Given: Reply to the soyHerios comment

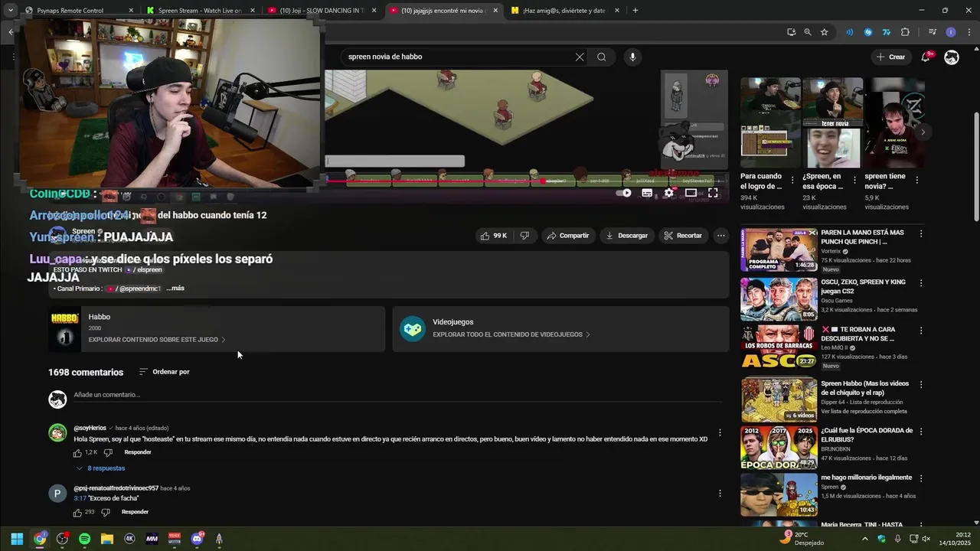Looking at the screenshot, I should coord(138,452).
